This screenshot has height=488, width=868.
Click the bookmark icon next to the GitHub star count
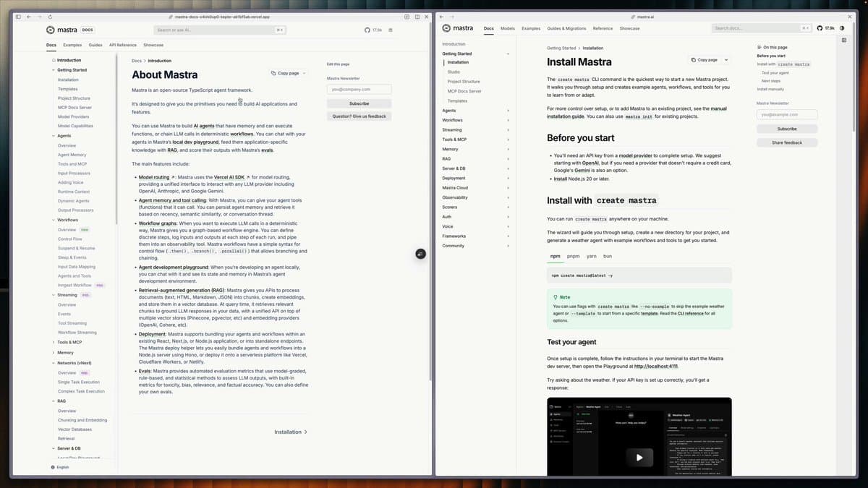tap(390, 30)
